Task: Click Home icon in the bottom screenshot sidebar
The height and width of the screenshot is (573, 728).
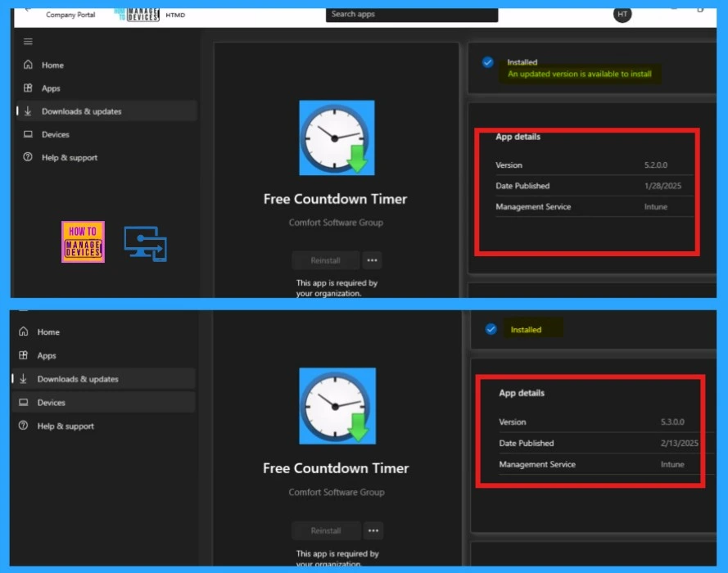Action: 24,332
